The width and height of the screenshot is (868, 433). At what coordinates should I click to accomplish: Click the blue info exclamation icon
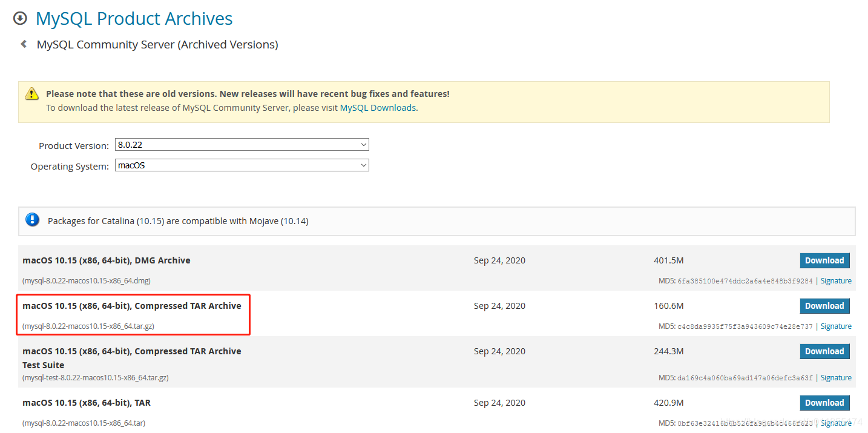[33, 220]
